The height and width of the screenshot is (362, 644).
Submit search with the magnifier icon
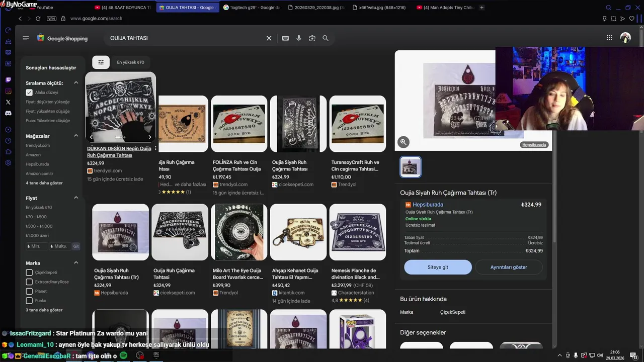click(326, 38)
